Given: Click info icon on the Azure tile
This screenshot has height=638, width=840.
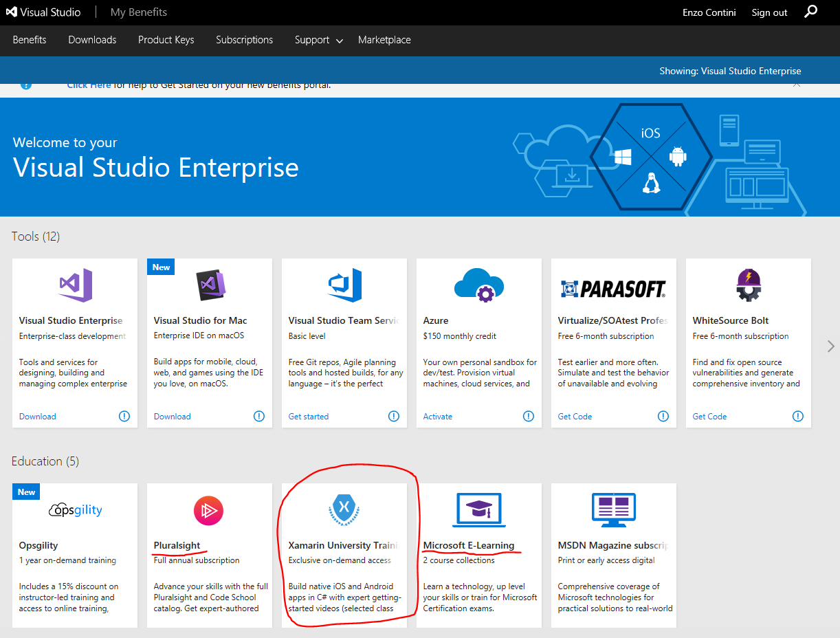Looking at the screenshot, I should (x=528, y=416).
